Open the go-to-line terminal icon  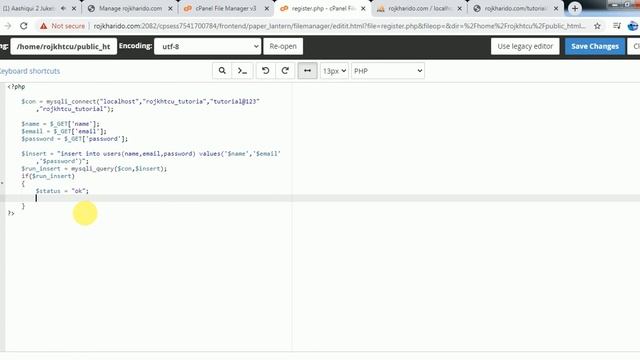[242, 71]
